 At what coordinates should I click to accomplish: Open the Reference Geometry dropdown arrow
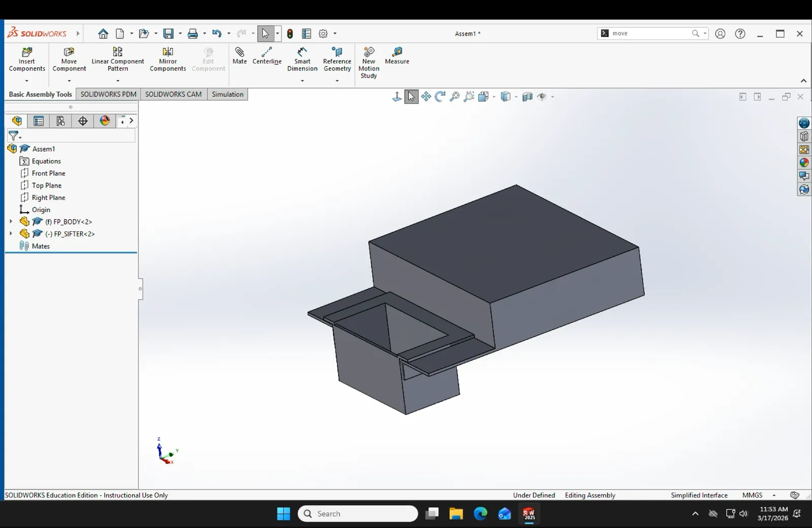tap(337, 81)
